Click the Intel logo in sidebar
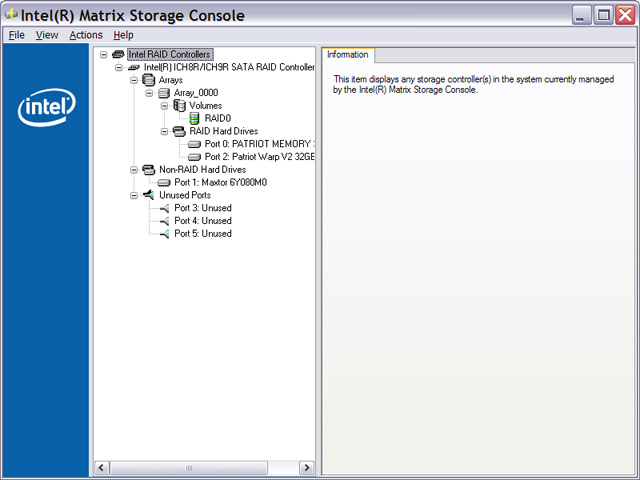Screen dimensions: 640x480 click(47, 107)
